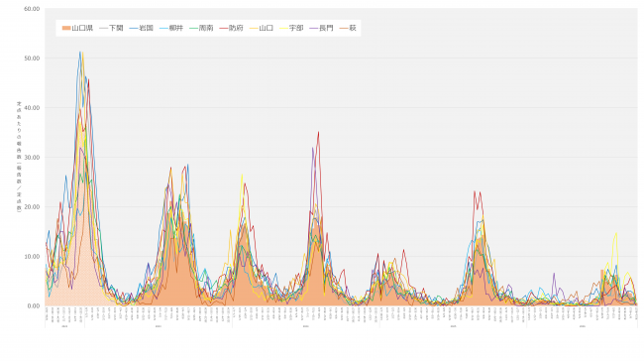Click the 10.00 y-axis label

(x=32, y=257)
